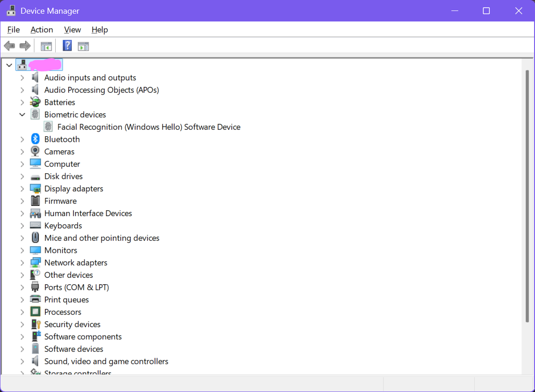This screenshot has height=392, width=535.
Task: Open the Help menu
Action: click(x=100, y=30)
